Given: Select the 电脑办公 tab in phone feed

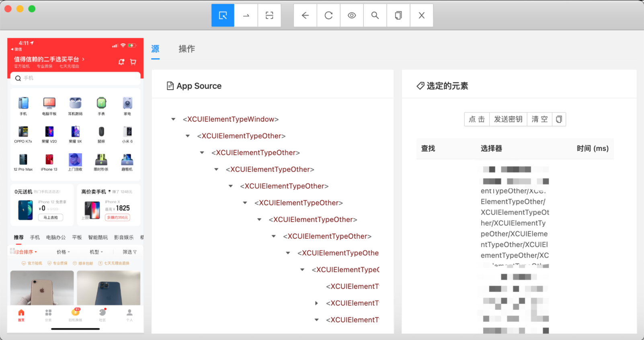Looking at the screenshot, I should pyautogui.click(x=56, y=238).
